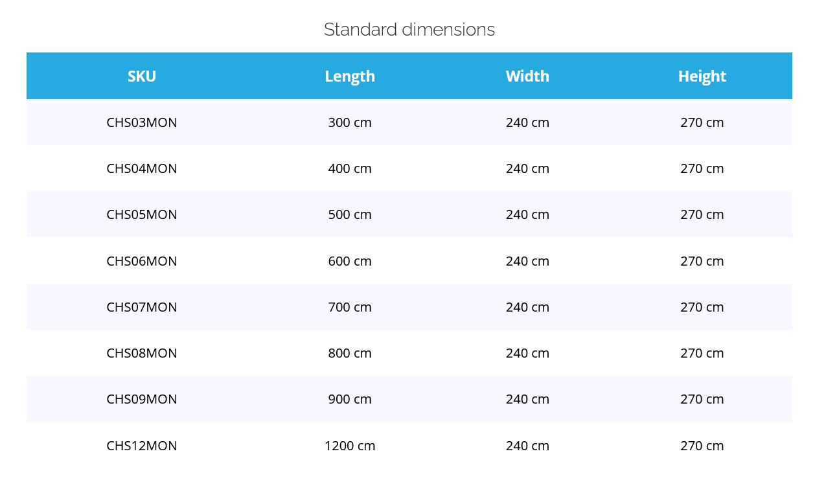Screen dimensions: 815x504
Task: Click the 800 cm length cell
Action: coord(350,353)
